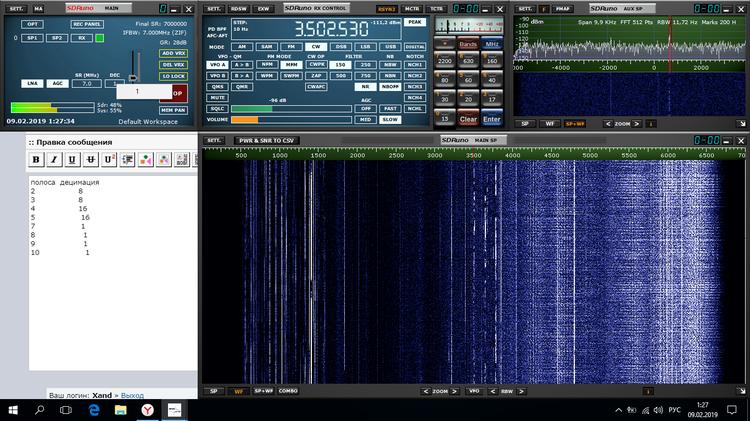Select LSB demodulation mode
The width and height of the screenshot is (750, 421).
pos(365,47)
